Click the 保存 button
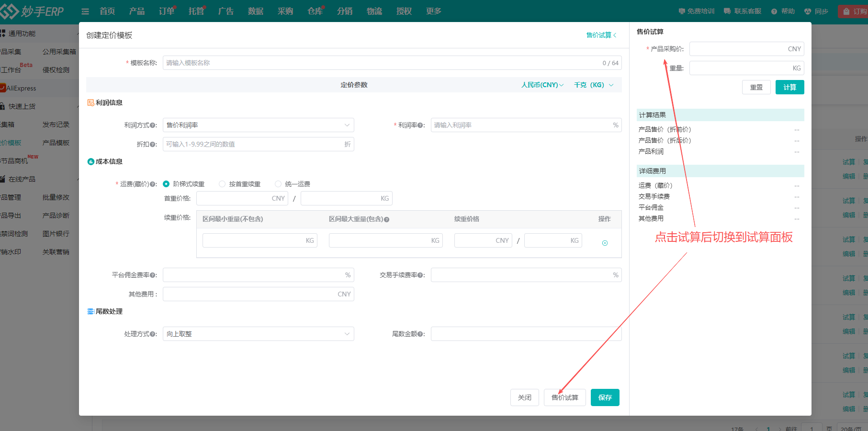The width and height of the screenshot is (868, 431). pyautogui.click(x=605, y=397)
